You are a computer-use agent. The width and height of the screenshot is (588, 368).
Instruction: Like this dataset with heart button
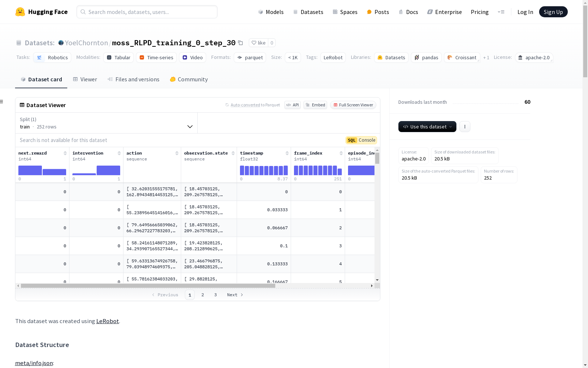258,43
